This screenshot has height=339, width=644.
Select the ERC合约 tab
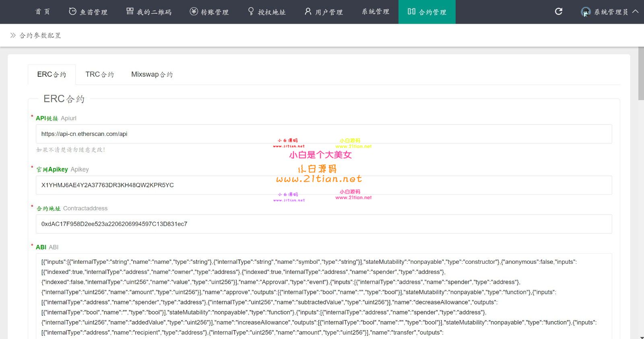click(52, 74)
